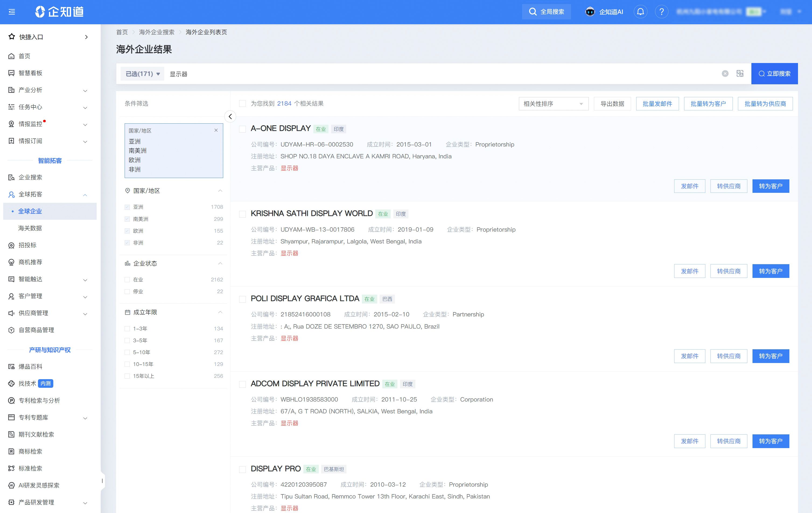
Task: Open 标准检索 sidebar item
Action: (x=30, y=468)
